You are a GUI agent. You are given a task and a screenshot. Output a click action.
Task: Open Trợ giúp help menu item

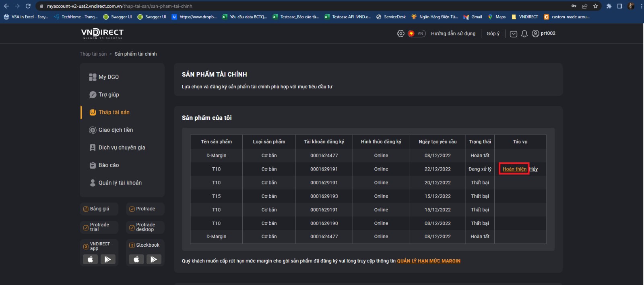tap(104, 95)
